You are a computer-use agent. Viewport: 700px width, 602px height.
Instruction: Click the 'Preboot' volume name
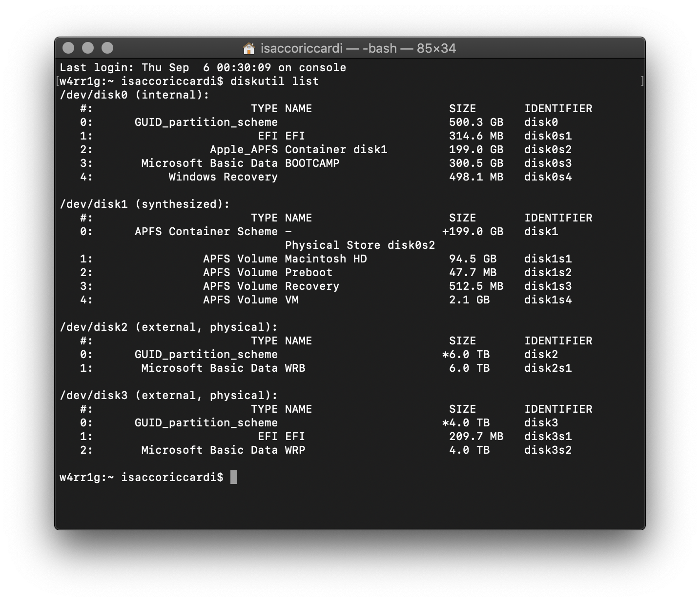pyautogui.click(x=309, y=272)
